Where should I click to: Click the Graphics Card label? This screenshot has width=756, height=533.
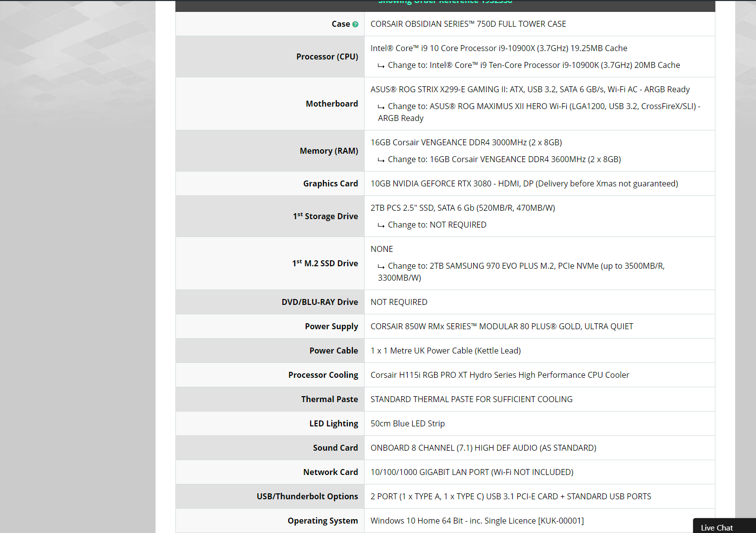point(330,183)
